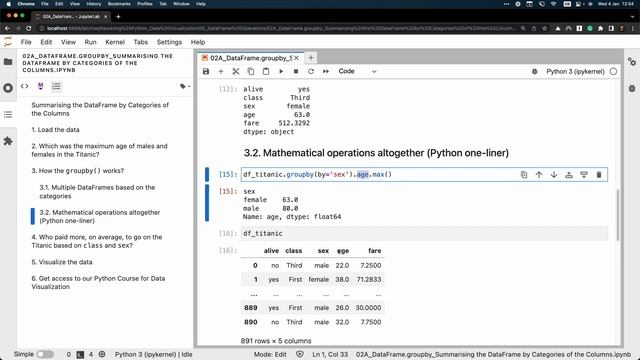The width and height of the screenshot is (640, 360).
Task: Save the notebook with the disk icon
Action: pyautogui.click(x=206, y=71)
